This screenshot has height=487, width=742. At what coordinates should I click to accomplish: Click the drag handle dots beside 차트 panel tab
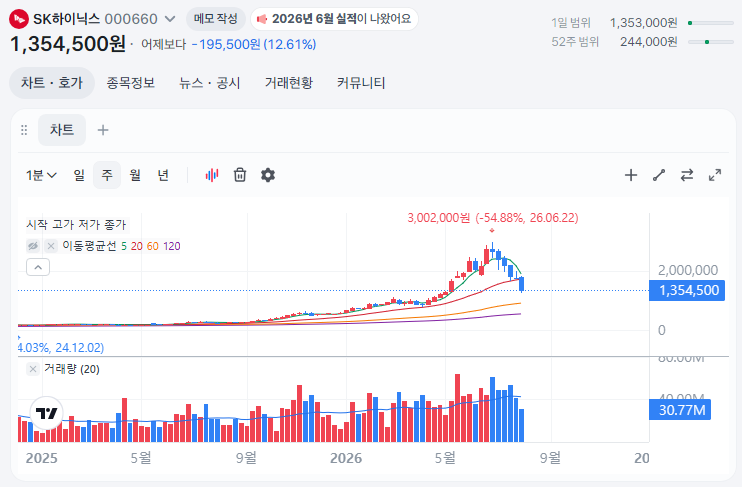[x=24, y=130]
